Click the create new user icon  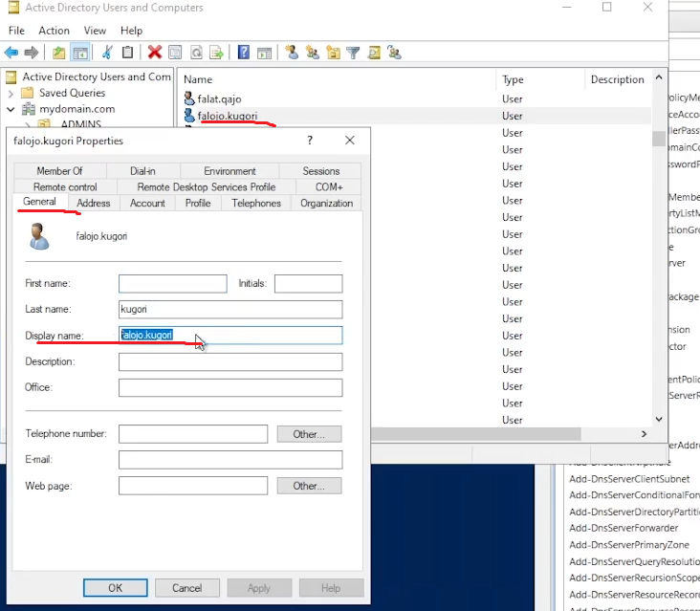pyautogui.click(x=292, y=53)
